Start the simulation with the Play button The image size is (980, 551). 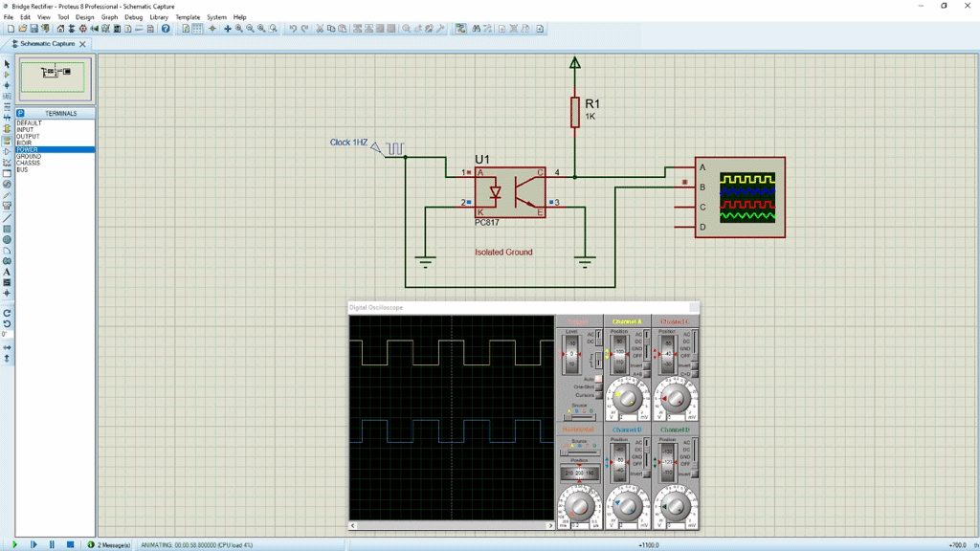(14, 544)
